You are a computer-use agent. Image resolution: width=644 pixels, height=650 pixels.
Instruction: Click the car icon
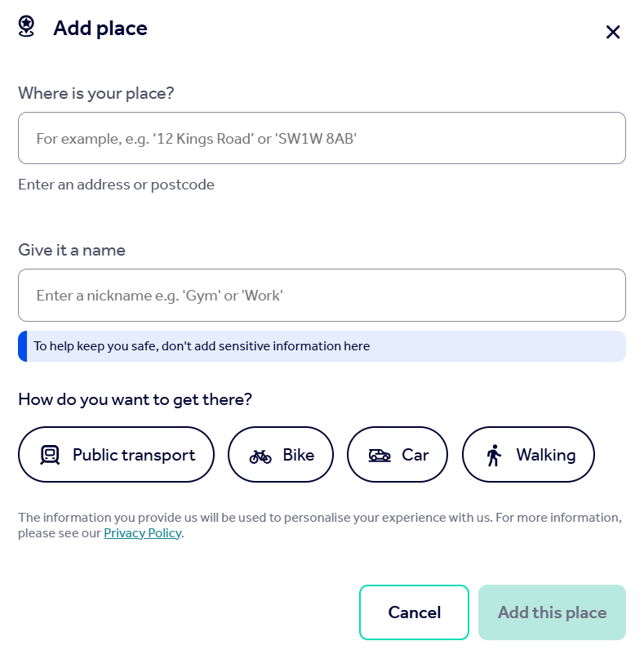coord(380,456)
